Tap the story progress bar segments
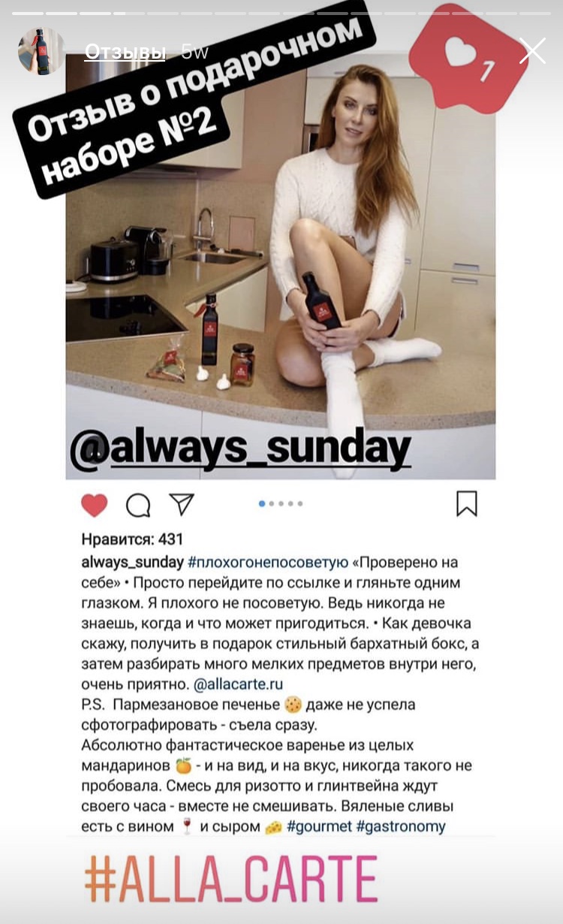 point(281,14)
